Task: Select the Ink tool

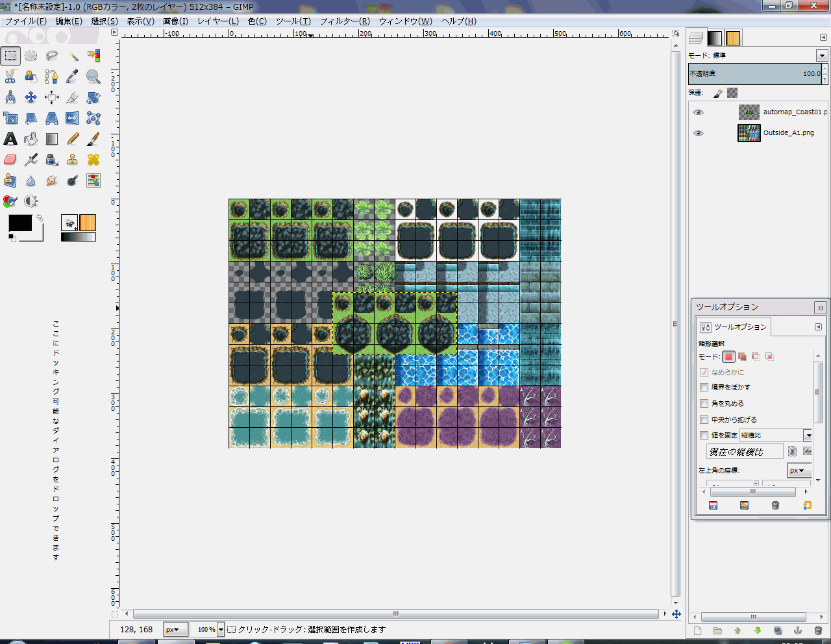Action: pos(52,160)
